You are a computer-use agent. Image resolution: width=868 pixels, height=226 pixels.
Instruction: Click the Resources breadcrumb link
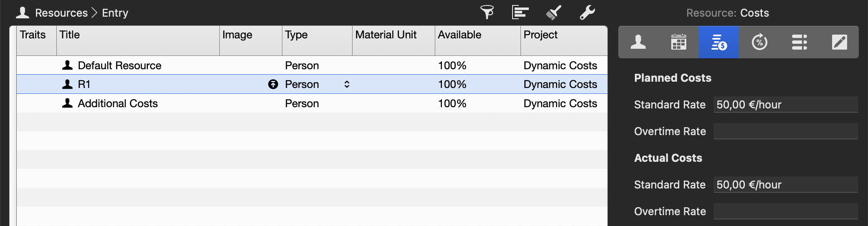point(61,13)
